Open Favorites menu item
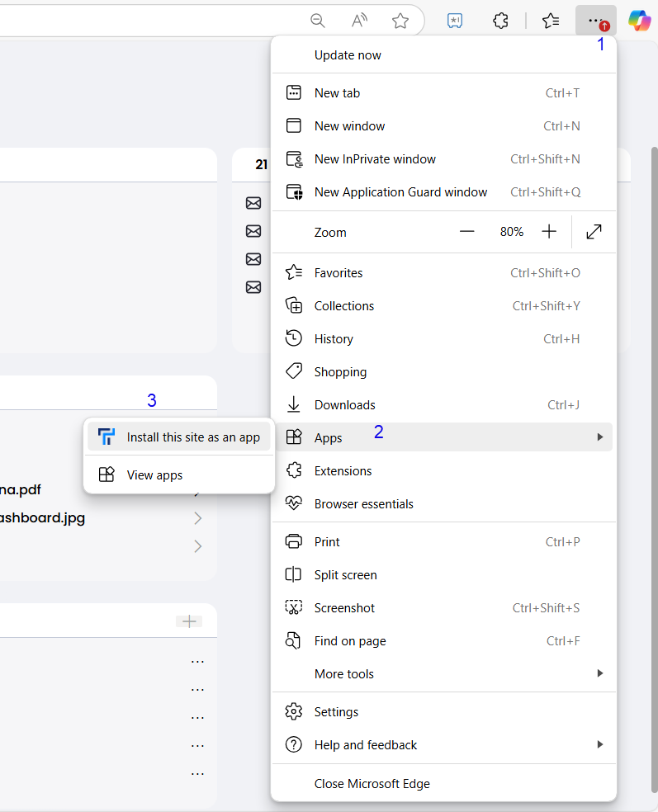The image size is (658, 812). tap(443, 273)
